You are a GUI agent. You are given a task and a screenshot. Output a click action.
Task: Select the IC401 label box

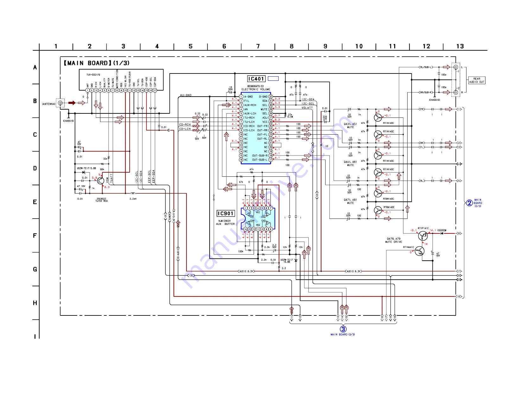click(x=256, y=79)
